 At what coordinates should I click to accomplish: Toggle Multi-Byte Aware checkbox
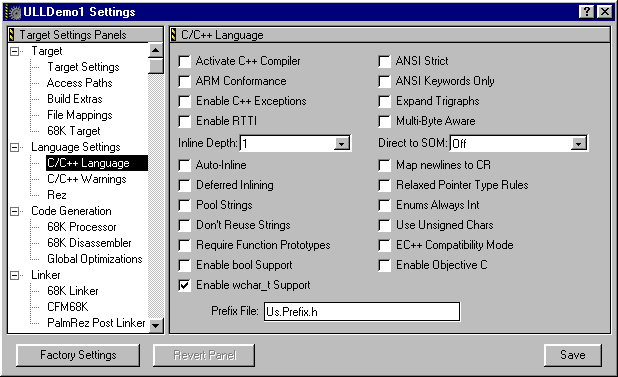tap(384, 121)
